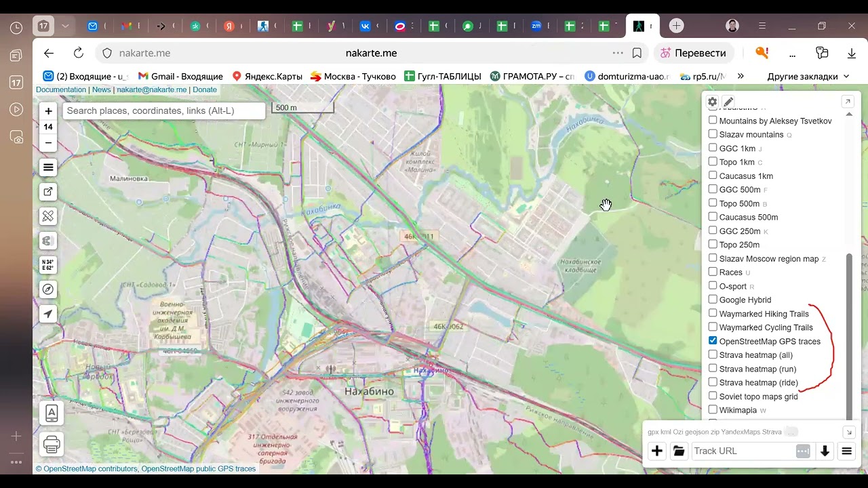The width and height of the screenshot is (868, 488).
Task: Enable Slazav mountains layer checkbox
Action: point(713,134)
